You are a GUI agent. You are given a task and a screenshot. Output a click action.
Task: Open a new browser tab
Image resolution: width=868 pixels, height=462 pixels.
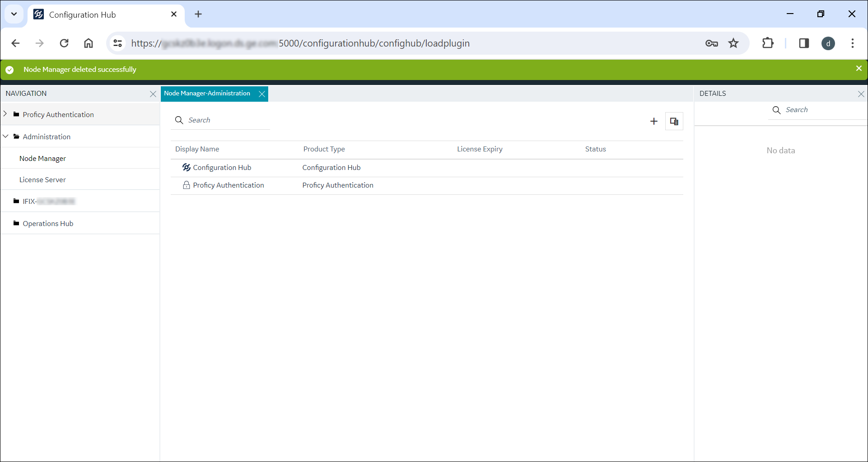pyautogui.click(x=198, y=14)
